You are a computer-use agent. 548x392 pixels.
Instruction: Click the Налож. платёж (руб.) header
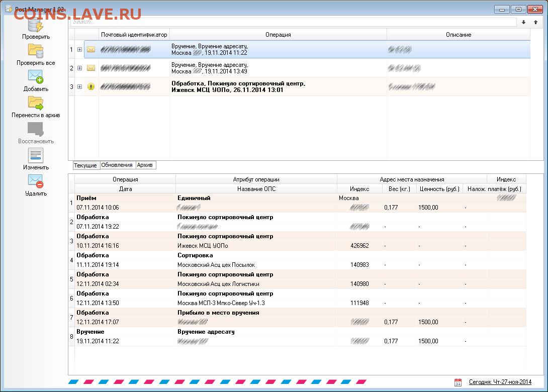[x=494, y=188]
